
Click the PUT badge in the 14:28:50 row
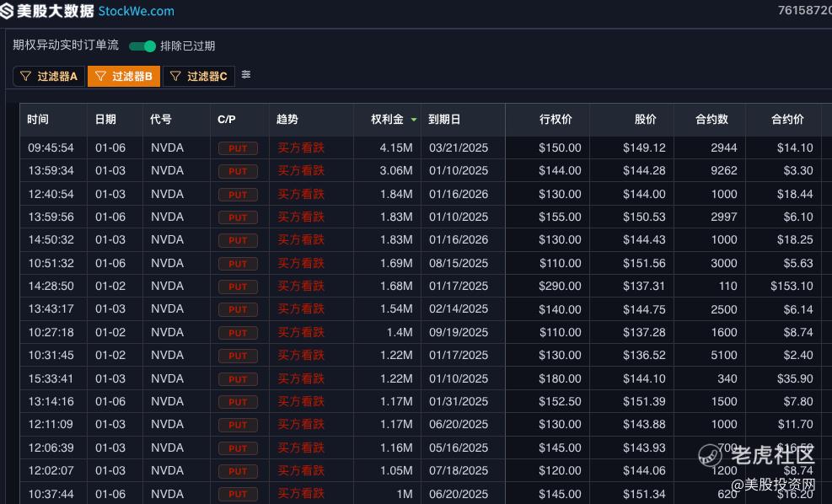coord(238,287)
